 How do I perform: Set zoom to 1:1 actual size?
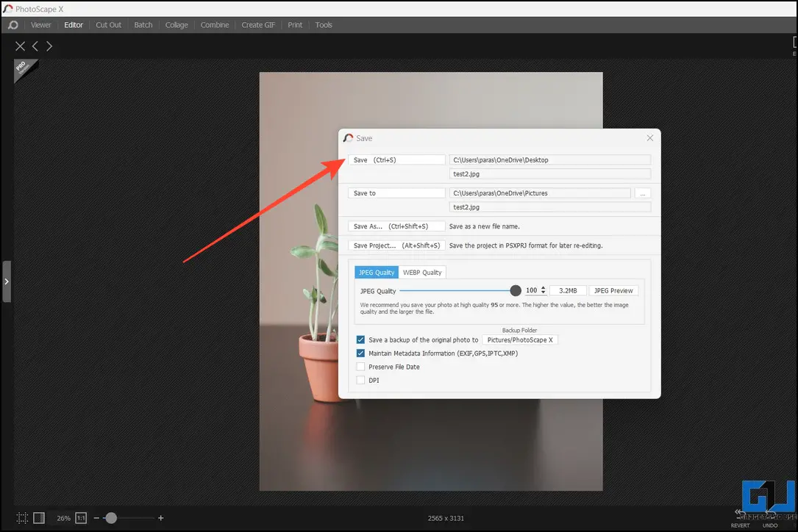click(81, 518)
